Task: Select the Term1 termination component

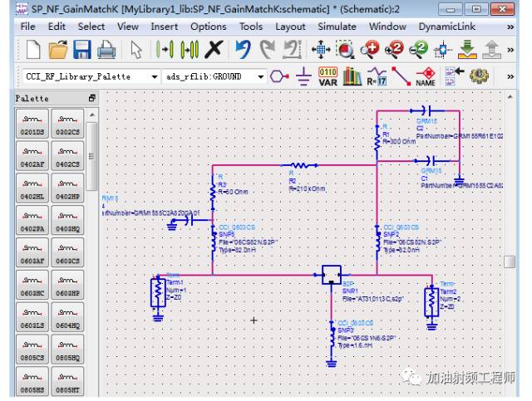Action: click(x=158, y=293)
